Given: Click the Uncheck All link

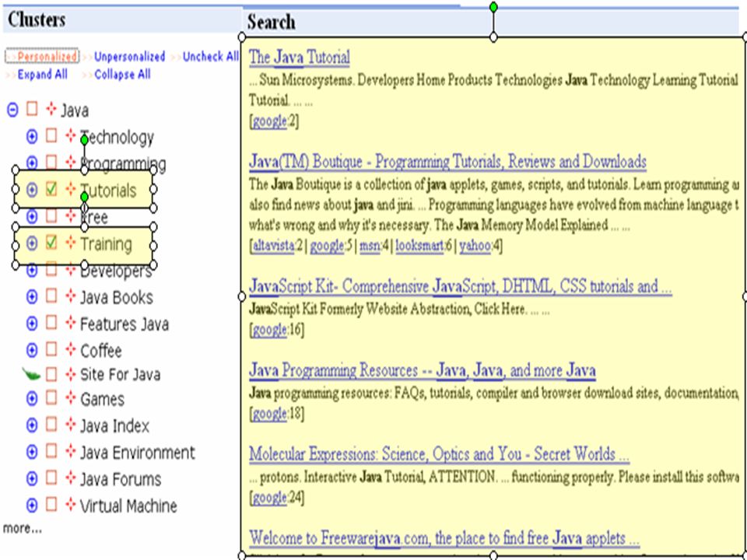Looking at the screenshot, I should tap(211, 57).
